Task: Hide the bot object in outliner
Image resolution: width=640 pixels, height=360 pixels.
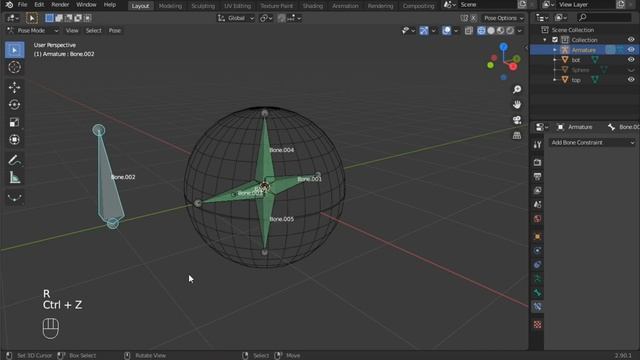Action: [631, 60]
